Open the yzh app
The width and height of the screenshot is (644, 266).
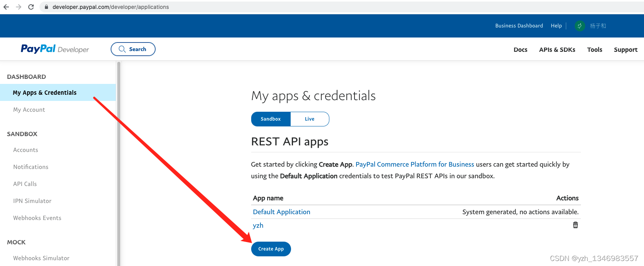pyautogui.click(x=258, y=225)
